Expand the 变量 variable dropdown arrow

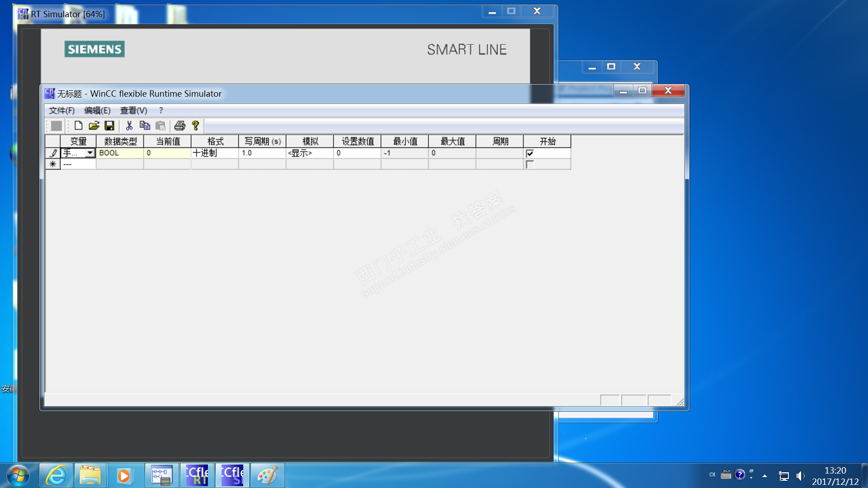click(x=90, y=153)
